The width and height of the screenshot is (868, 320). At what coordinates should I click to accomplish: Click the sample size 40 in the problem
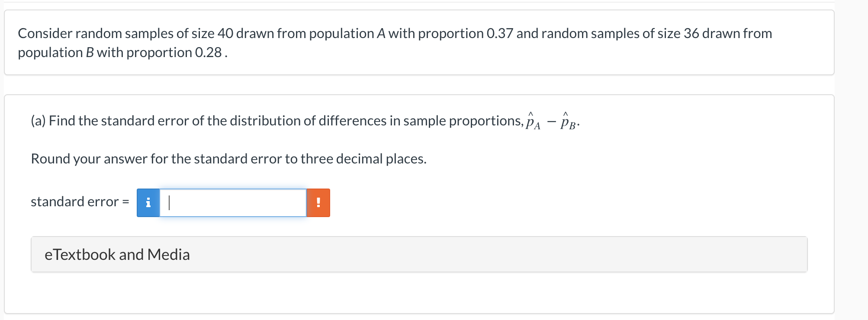tap(225, 33)
